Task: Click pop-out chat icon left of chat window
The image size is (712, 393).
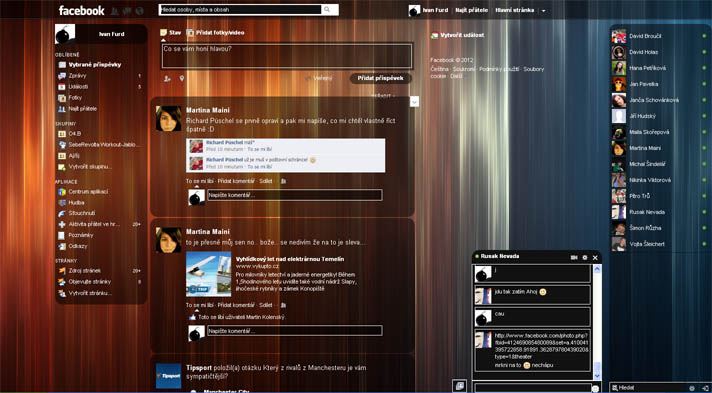Action: [x=460, y=385]
